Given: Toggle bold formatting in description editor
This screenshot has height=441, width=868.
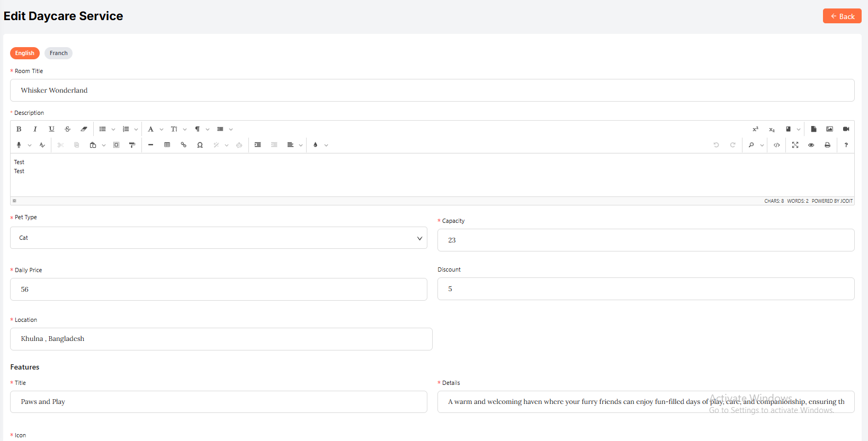Looking at the screenshot, I should 19,129.
